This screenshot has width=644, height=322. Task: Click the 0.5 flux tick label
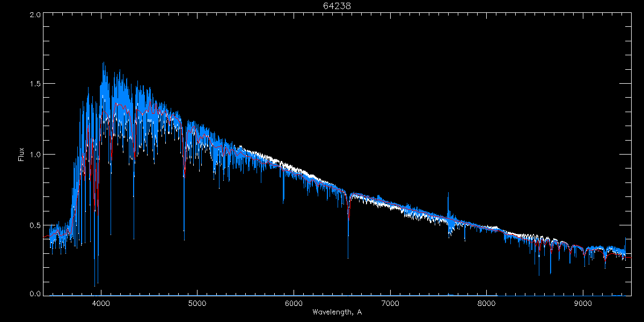pos(34,225)
